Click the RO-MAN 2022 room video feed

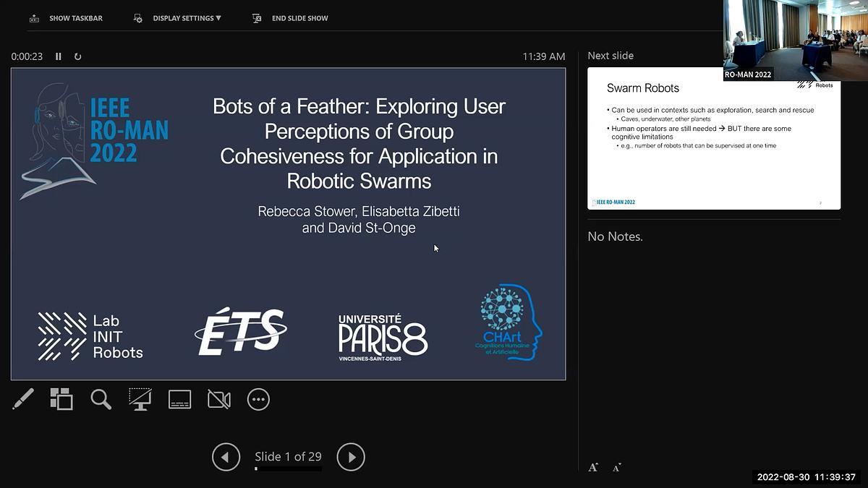tap(796, 40)
